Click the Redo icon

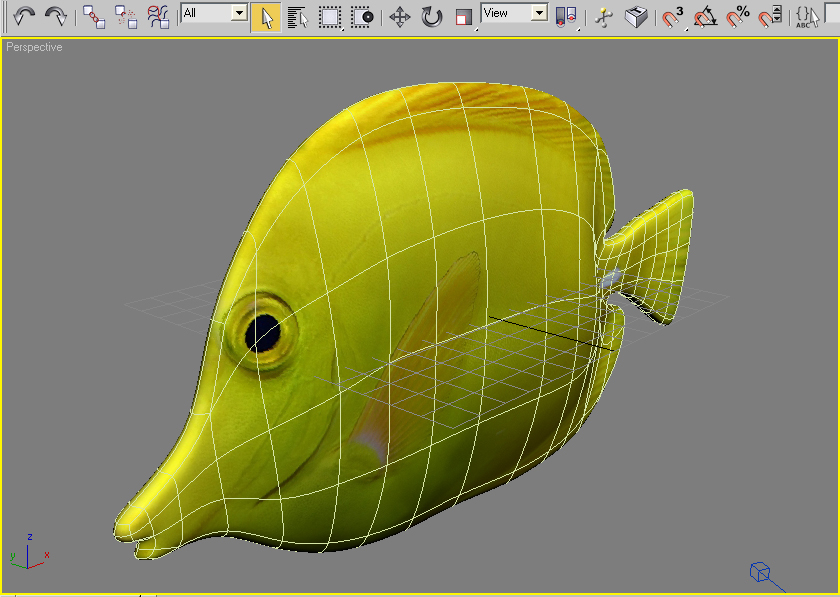point(55,15)
